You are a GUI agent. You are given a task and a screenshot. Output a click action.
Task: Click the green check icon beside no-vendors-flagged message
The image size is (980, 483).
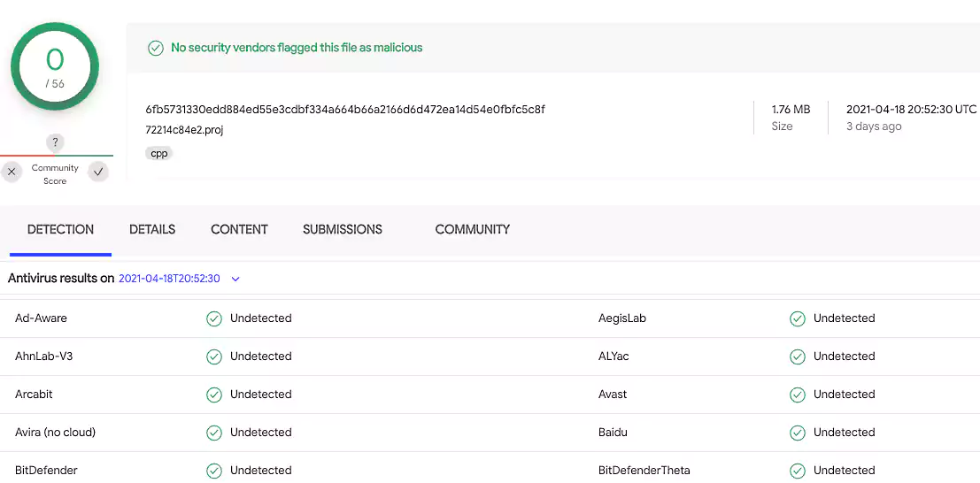coord(156,48)
